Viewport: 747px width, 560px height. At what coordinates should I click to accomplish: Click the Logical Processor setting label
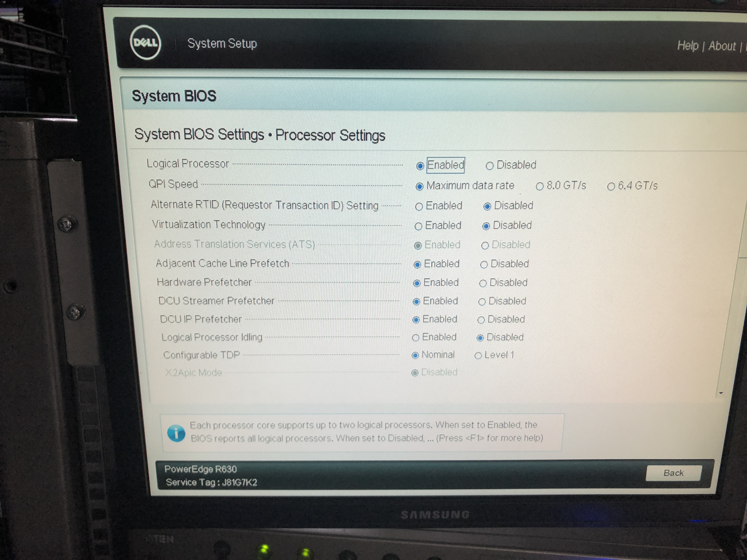tap(188, 164)
